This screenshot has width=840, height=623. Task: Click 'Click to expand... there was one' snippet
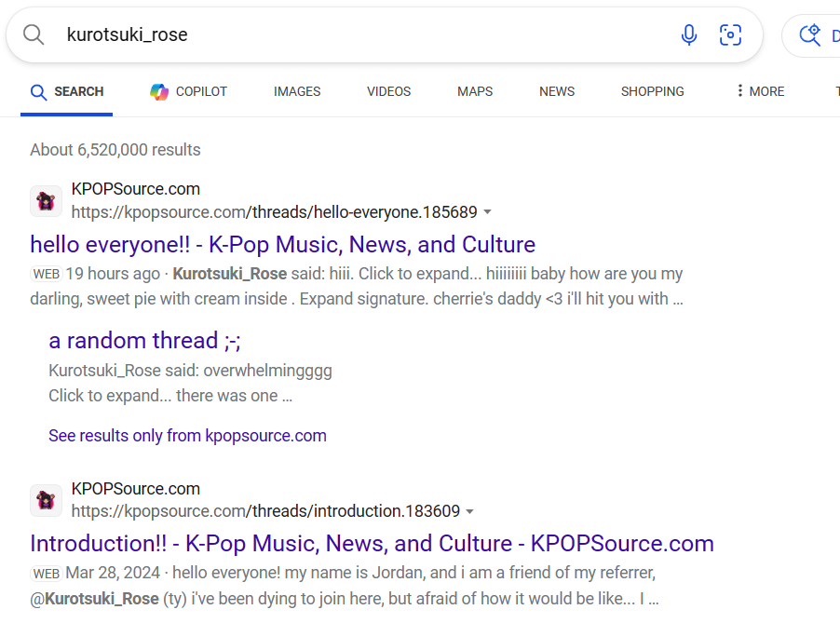[x=170, y=396]
